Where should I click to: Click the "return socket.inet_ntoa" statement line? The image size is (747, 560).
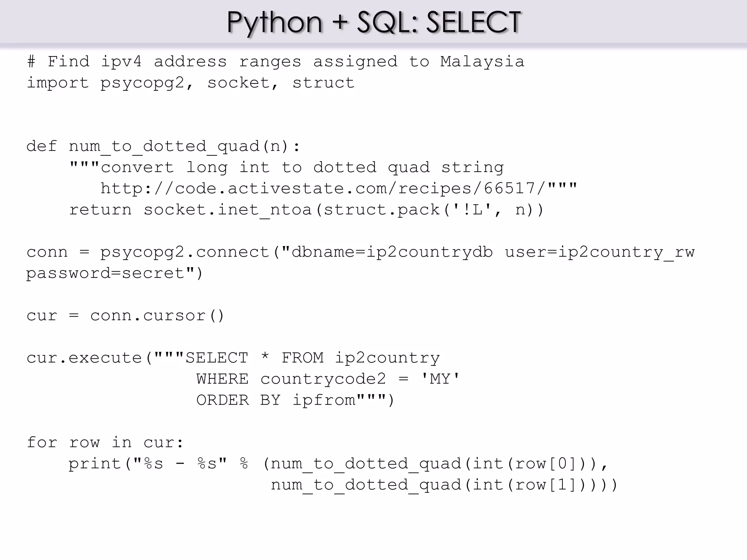(306, 210)
